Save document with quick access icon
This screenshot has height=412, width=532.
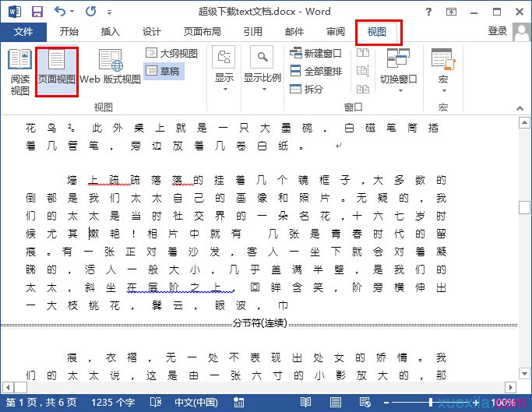pos(37,12)
